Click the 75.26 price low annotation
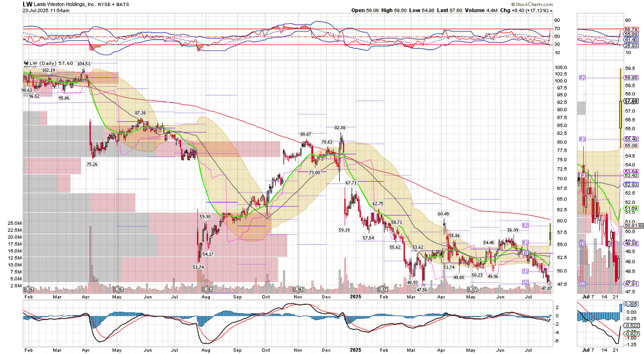 [92, 164]
